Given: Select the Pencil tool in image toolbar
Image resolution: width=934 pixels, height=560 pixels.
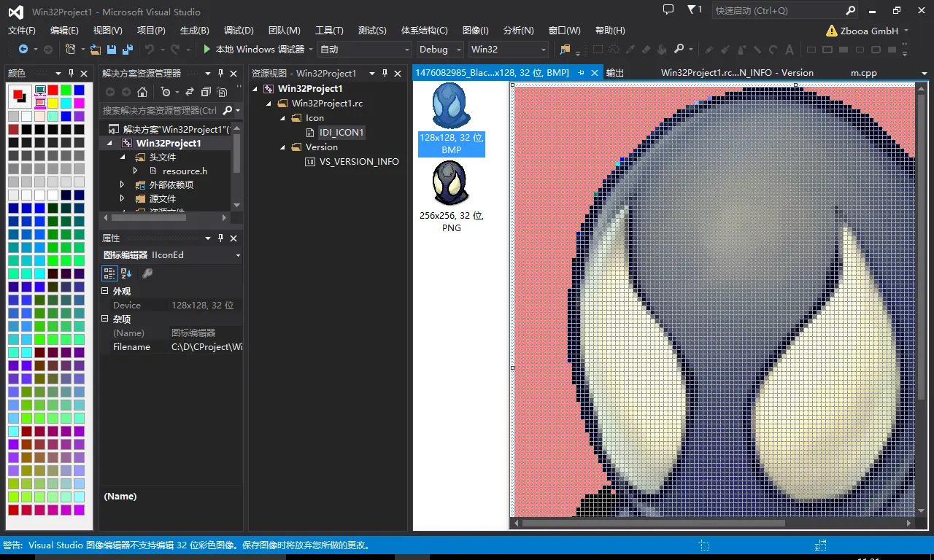Looking at the screenshot, I should coord(709,50).
